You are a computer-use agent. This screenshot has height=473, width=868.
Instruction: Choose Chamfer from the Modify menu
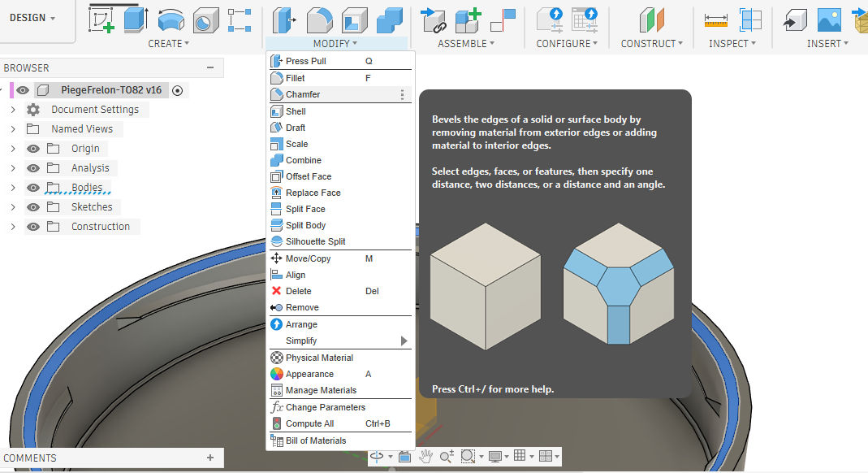coord(303,94)
